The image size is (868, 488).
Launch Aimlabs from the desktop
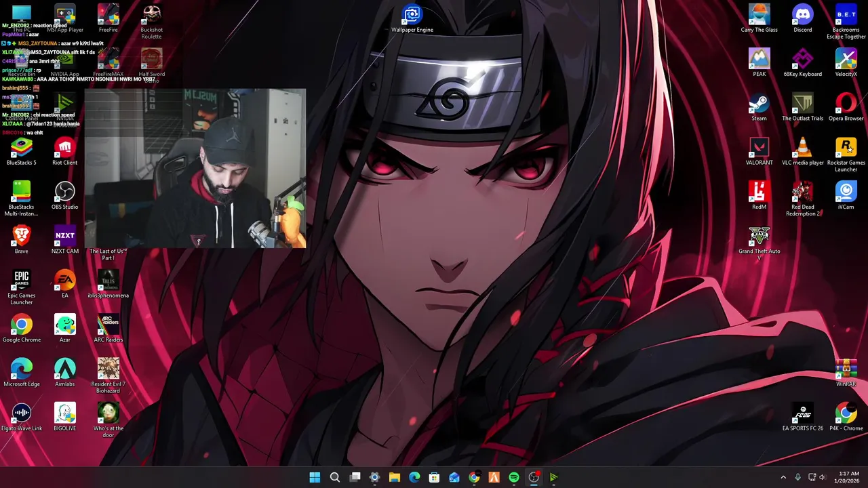pyautogui.click(x=65, y=373)
